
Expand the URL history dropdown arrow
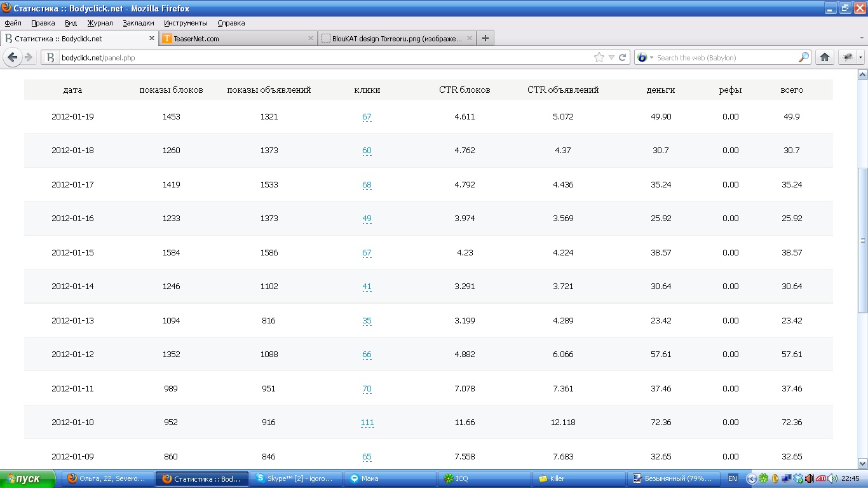coord(611,57)
